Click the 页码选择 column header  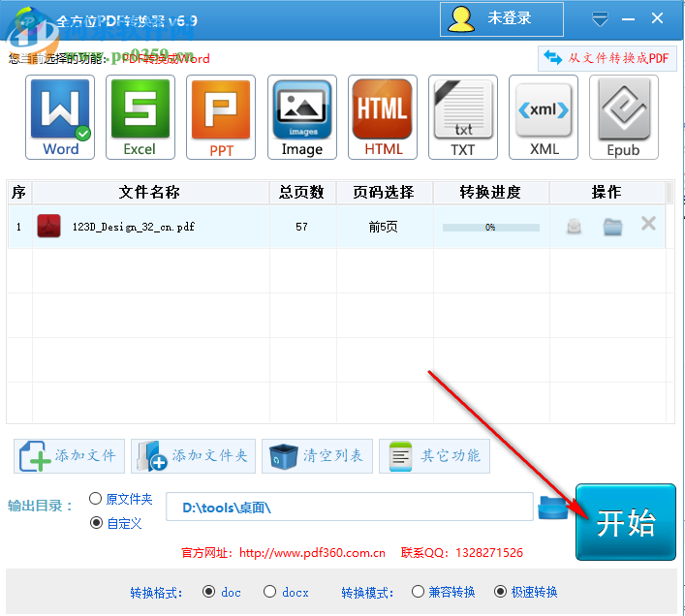384,192
